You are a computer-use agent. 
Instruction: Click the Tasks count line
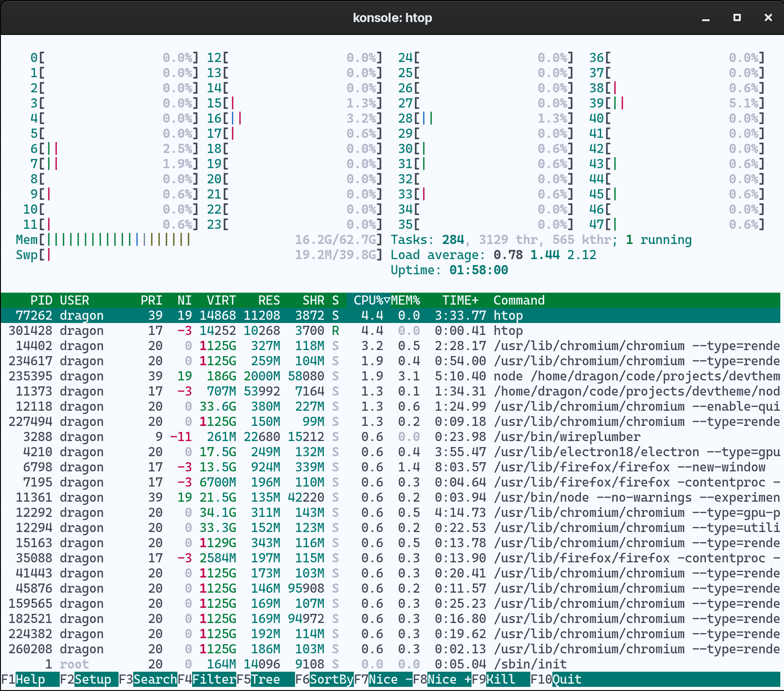tap(541, 240)
